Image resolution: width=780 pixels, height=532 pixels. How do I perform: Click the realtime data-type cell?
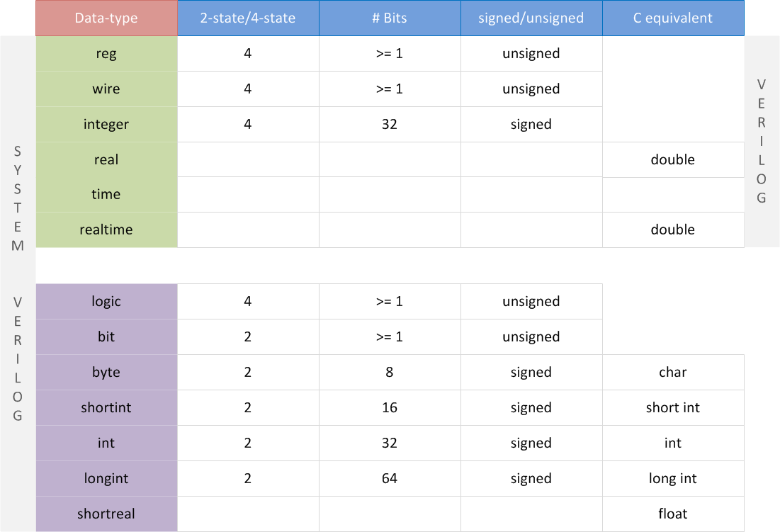(x=106, y=230)
